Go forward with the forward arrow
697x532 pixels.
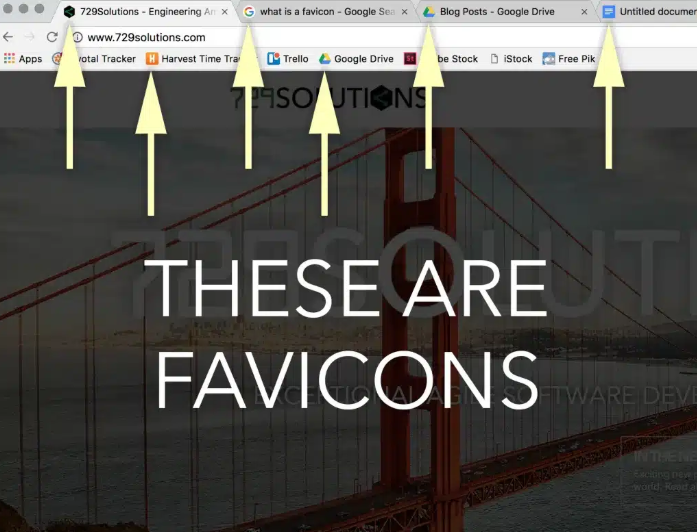[x=29, y=37]
